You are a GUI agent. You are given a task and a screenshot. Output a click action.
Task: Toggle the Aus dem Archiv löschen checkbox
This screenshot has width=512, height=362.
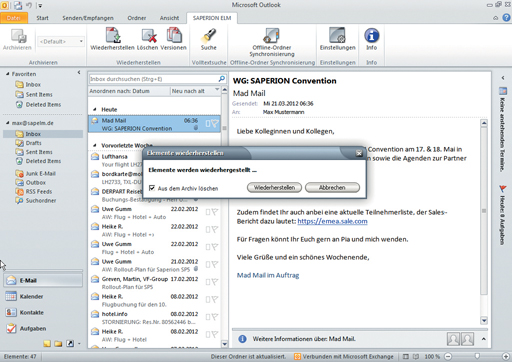coord(152,188)
